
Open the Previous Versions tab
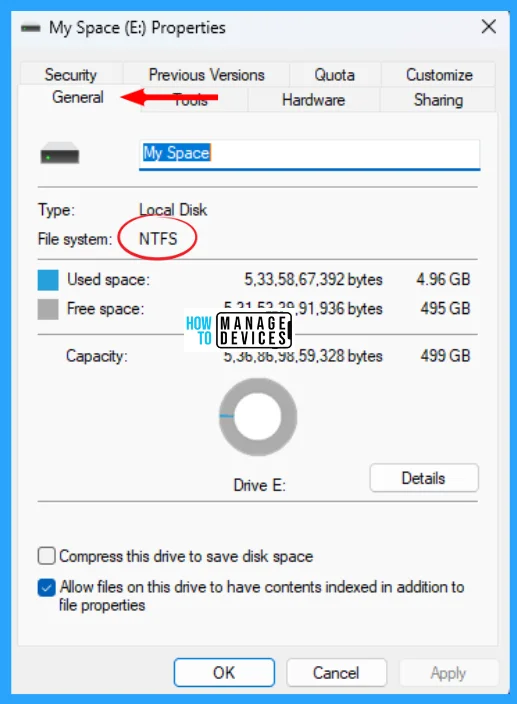206,75
